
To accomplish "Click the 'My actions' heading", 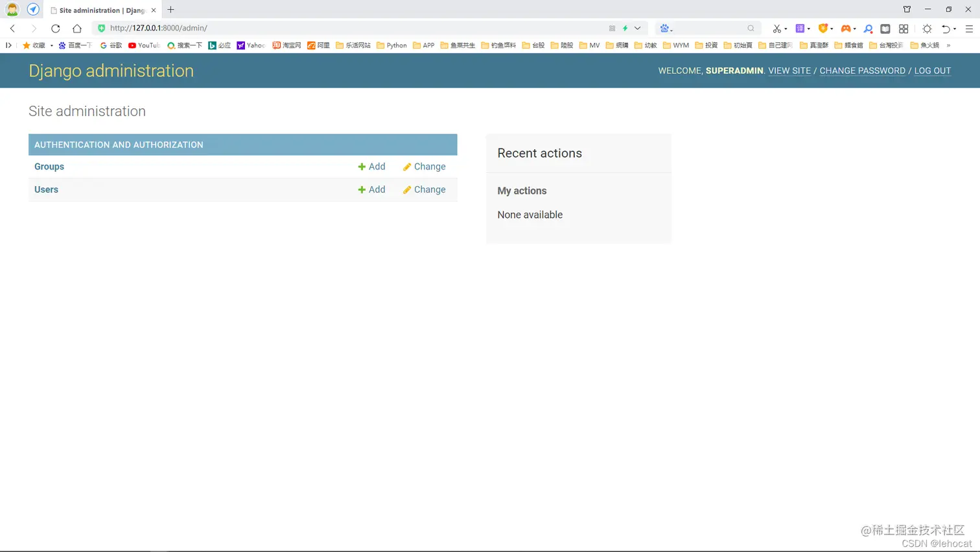I will tap(522, 191).
